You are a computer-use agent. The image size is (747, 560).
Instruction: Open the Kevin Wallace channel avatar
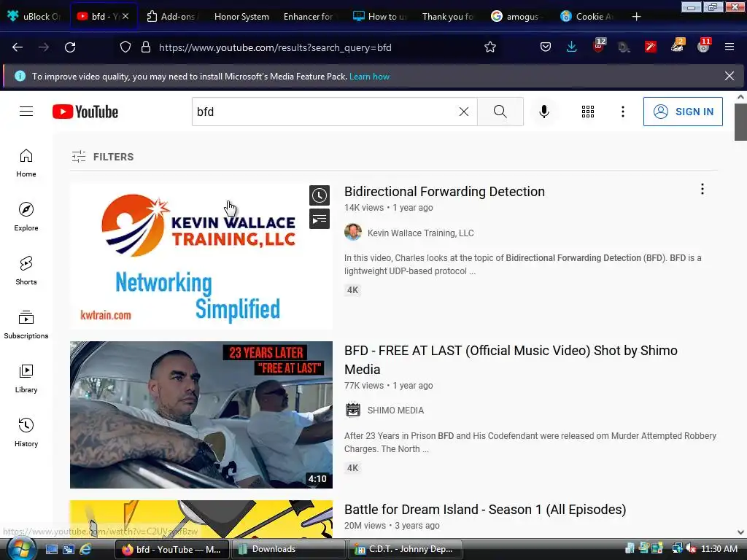[x=353, y=233]
